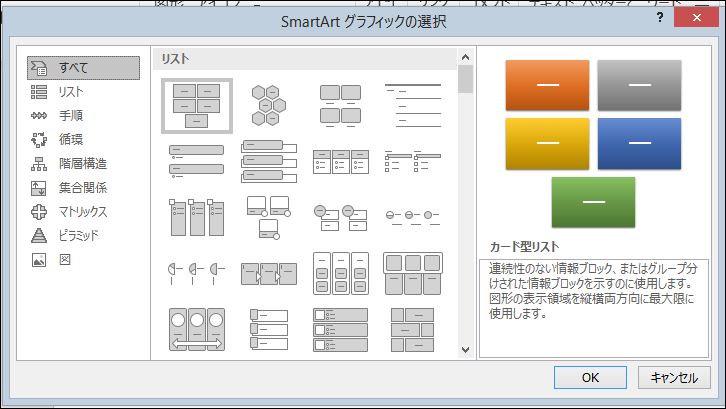726x409 pixels.
Task: Pick the hexagon cluster layout
Action: [x=269, y=106]
